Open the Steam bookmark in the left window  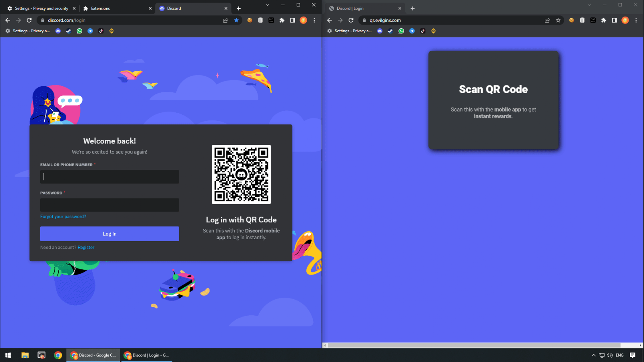(68, 31)
